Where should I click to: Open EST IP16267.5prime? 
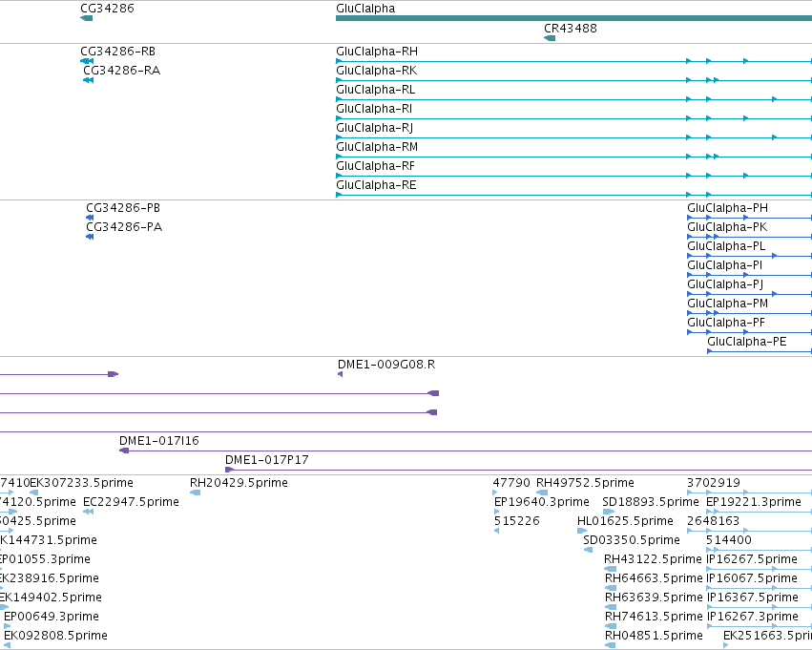(x=752, y=559)
